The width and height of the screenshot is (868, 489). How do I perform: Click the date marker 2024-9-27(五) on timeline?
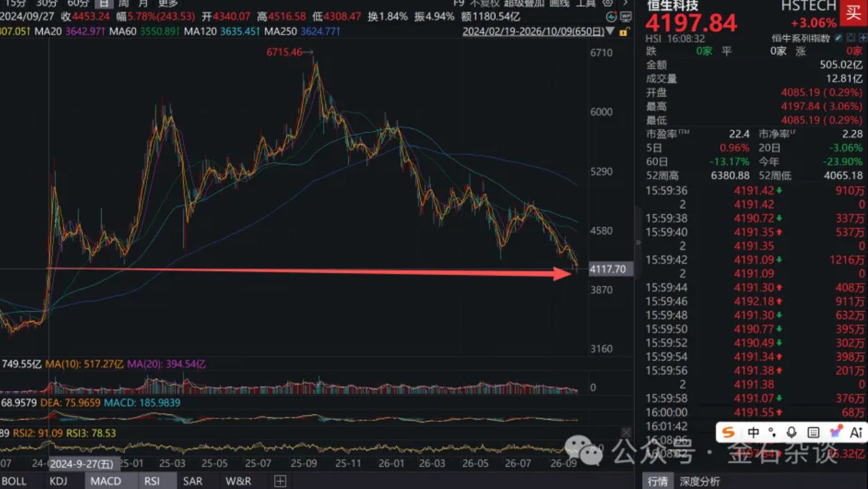tap(83, 463)
